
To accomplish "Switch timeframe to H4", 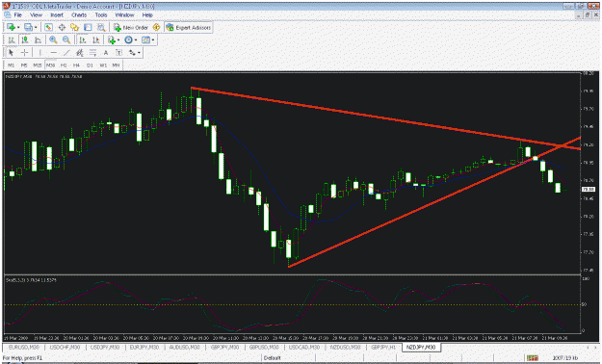I will pos(77,65).
